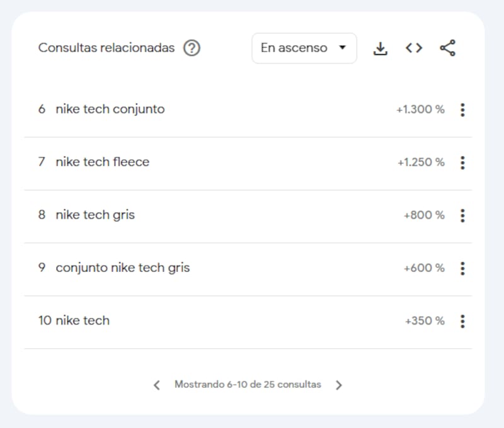Select the nike tech conjunto query
Screen dimensions: 504x428
point(110,110)
